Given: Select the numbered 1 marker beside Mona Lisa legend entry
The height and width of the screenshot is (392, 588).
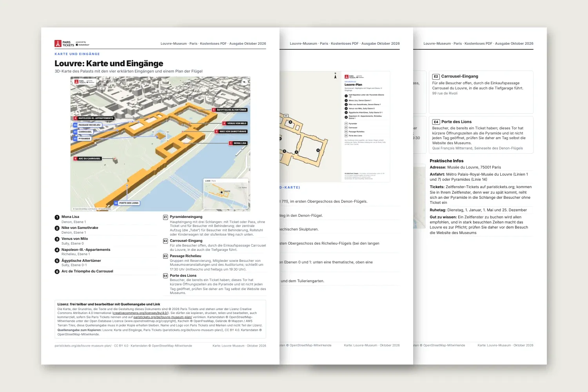Looking at the screenshot, I should click(57, 217).
